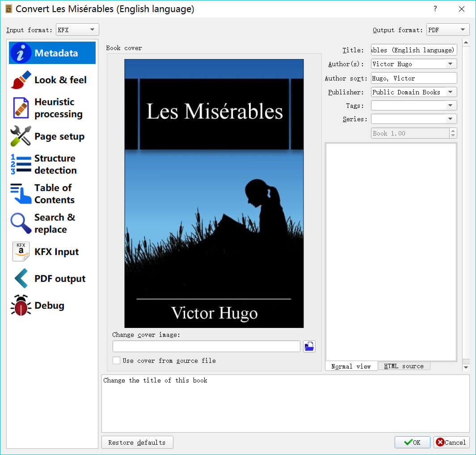This screenshot has width=476, height=455.
Task: Click the Heuristic processing bandage icon
Action: tap(21, 107)
